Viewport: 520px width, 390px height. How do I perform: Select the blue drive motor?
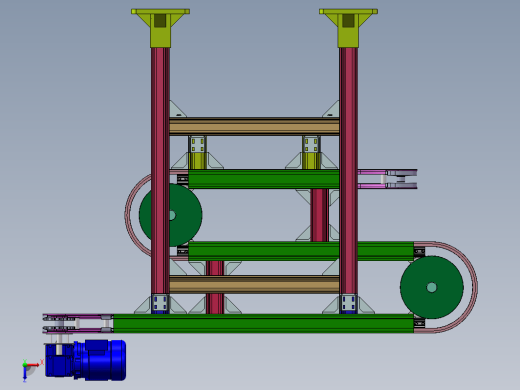[x=86, y=360]
